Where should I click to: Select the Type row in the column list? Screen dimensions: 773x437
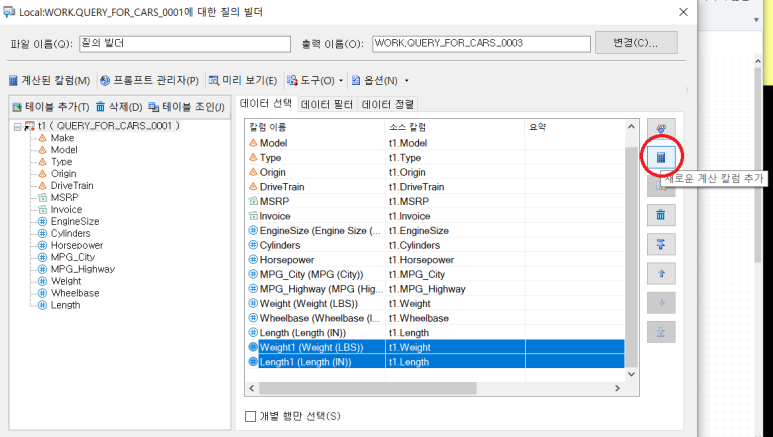(435, 158)
